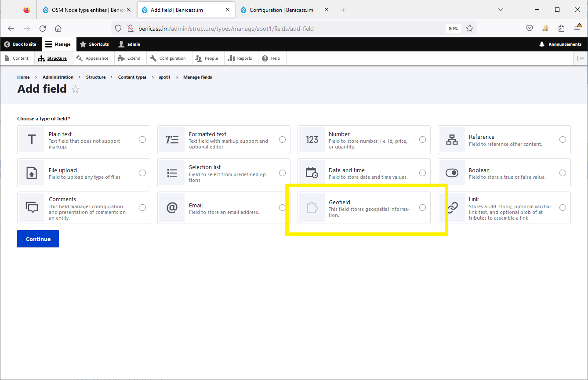The height and width of the screenshot is (380, 588).
Task: Select the Link radio button
Action: click(x=563, y=208)
